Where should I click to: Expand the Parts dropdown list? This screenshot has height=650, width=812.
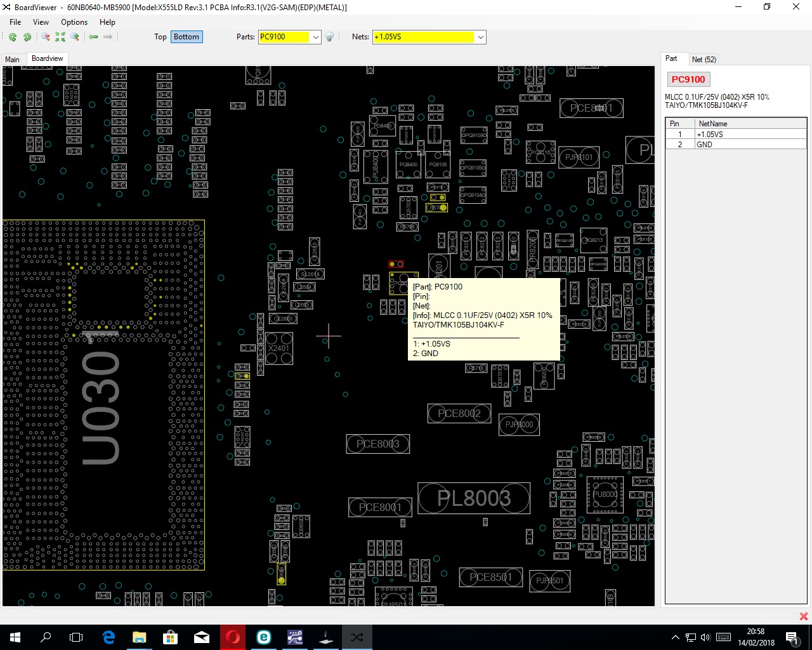click(315, 37)
